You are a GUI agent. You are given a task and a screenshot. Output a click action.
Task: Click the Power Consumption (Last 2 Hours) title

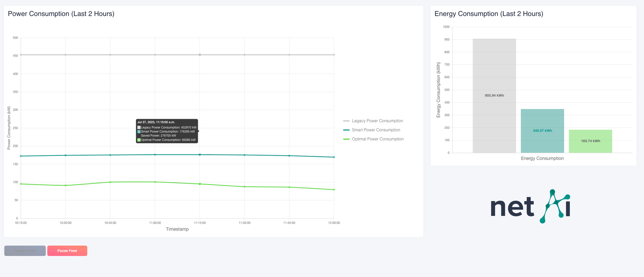click(61, 14)
